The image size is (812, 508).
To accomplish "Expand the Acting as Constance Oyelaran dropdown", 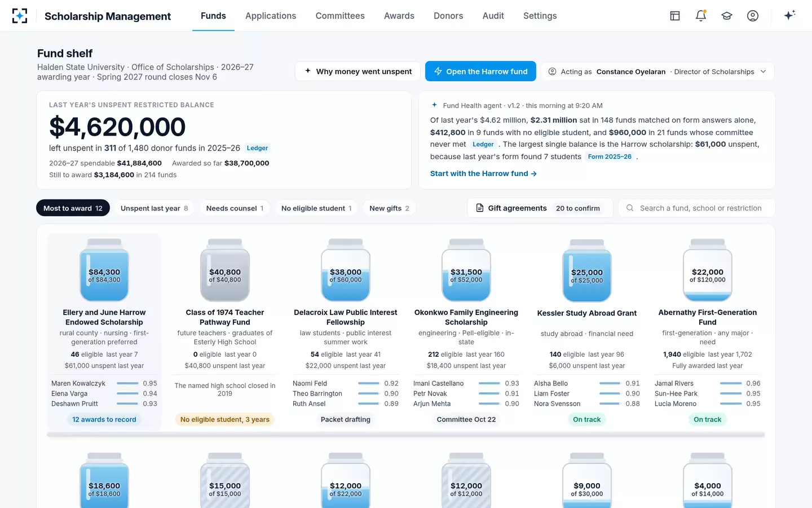I will (x=657, y=72).
